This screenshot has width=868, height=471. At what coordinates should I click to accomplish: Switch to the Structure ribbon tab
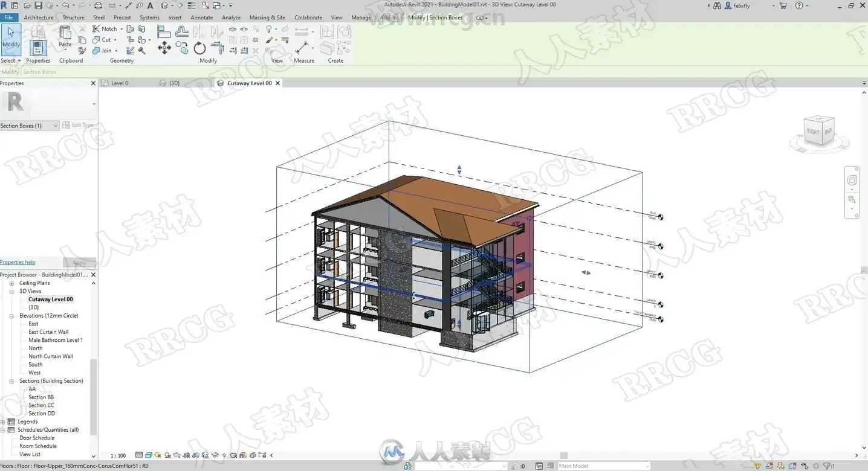pos(73,18)
